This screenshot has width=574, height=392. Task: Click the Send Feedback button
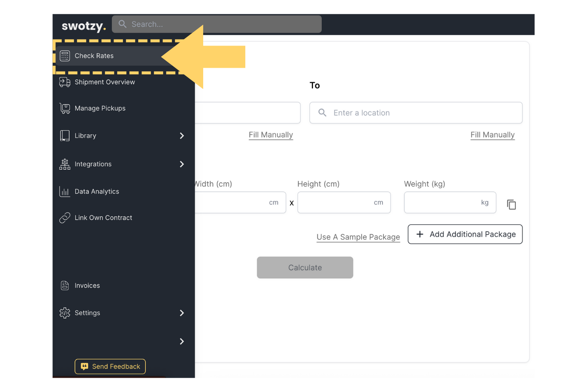pyautogui.click(x=110, y=366)
